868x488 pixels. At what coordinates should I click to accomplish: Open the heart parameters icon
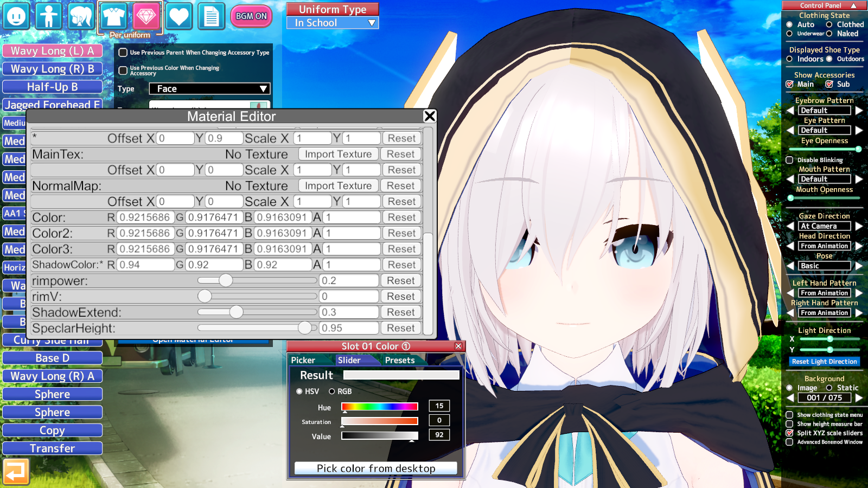tap(179, 16)
